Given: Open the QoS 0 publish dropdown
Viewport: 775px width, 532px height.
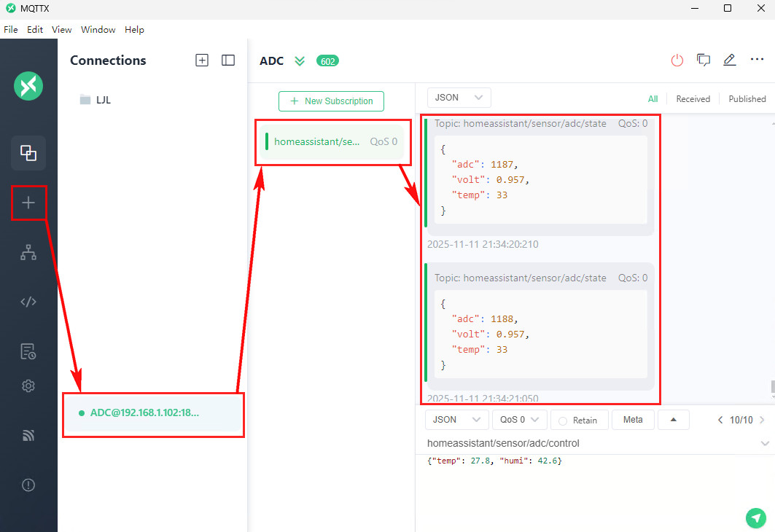Looking at the screenshot, I should click(520, 420).
